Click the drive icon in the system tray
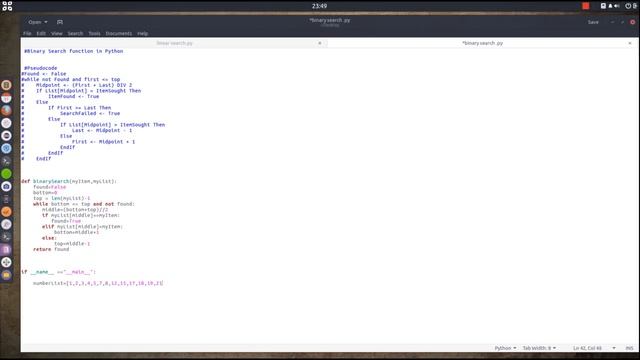The width and height of the screenshot is (640, 360). pos(603,6)
